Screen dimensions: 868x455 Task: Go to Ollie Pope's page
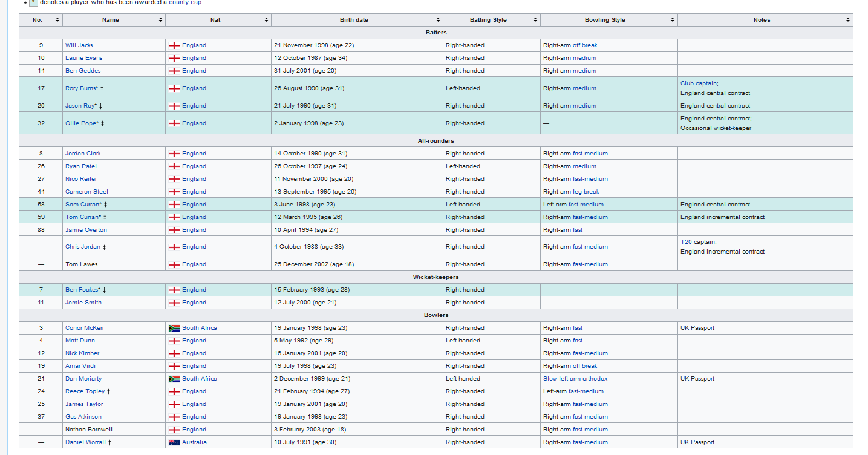point(80,123)
